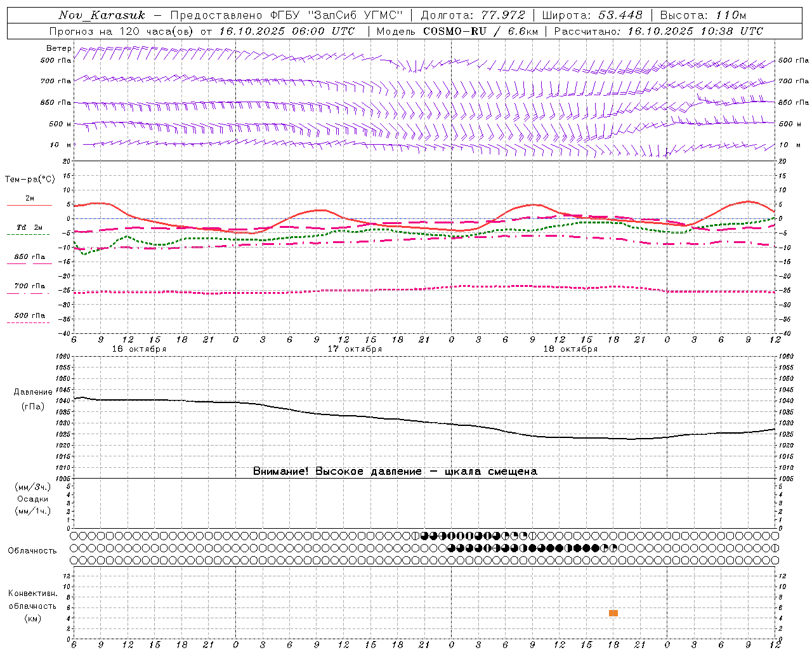The width and height of the screenshot is (812, 650).
Task: Click the 'Давление' pressure panel label
Action: pos(33,392)
